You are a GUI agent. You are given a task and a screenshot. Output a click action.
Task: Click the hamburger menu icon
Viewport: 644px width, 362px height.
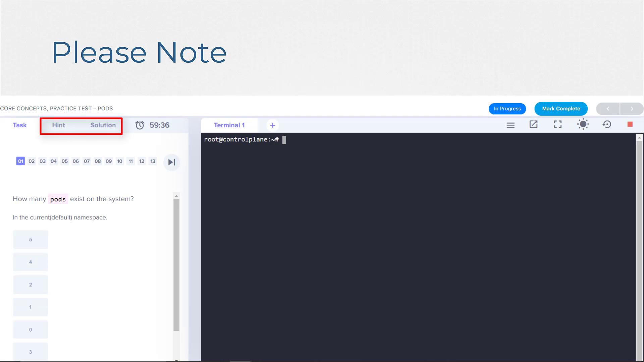point(511,125)
